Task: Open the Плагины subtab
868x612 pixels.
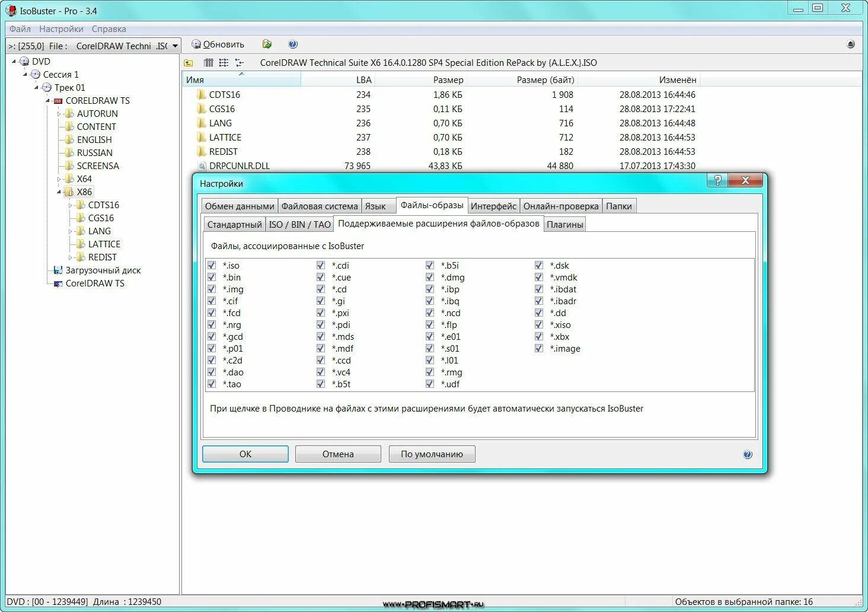Action: [565, 224]
